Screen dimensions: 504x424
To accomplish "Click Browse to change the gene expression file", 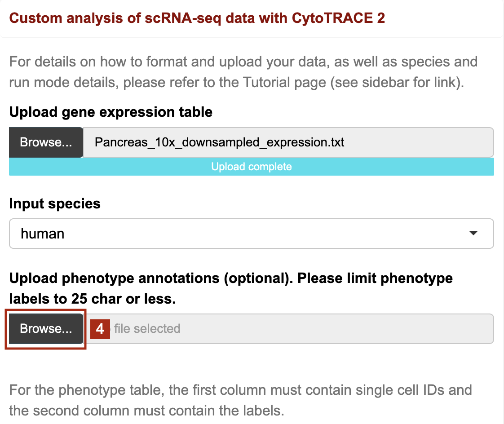I will coord(45,142).
